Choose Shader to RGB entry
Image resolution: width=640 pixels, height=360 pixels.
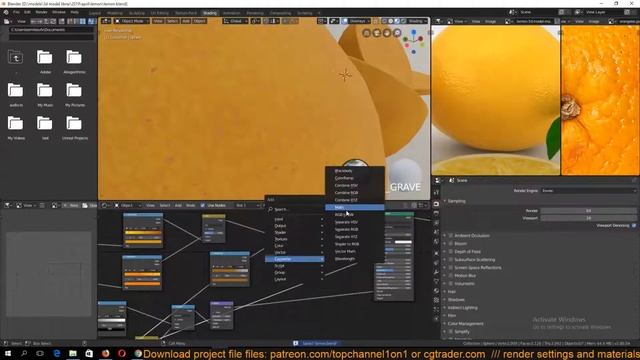[x=354, y=244]
